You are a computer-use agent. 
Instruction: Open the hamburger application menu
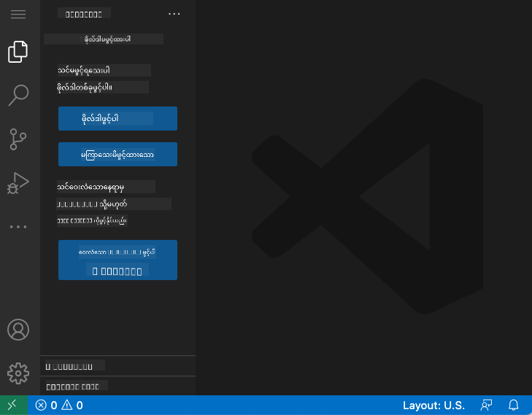[x=18, y=15]
